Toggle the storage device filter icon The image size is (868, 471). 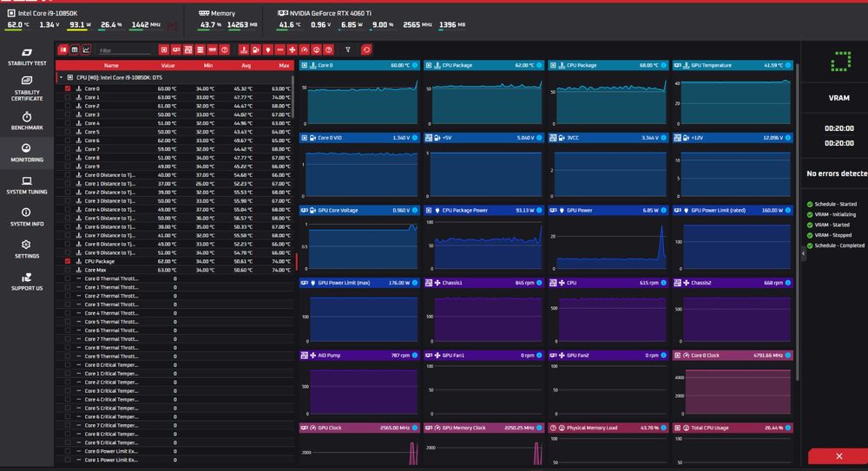pyautogui.click(x=201, y=49)
